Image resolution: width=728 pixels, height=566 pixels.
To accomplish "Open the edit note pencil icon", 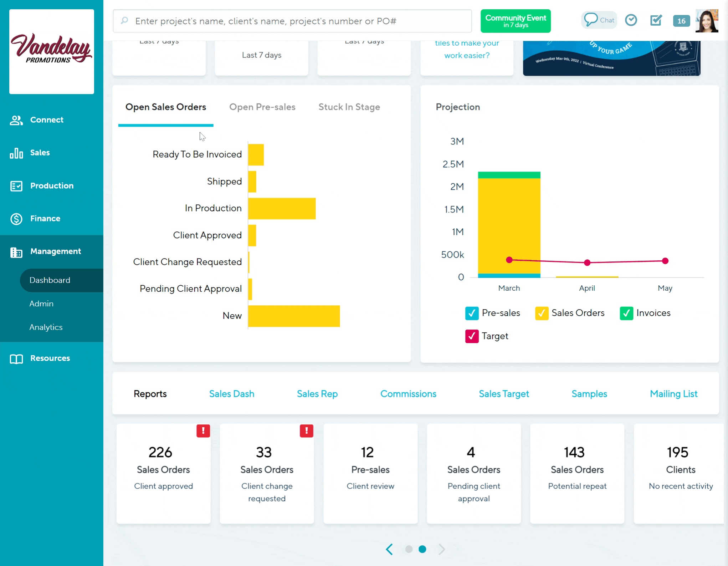I will click(x=656, y=20).
